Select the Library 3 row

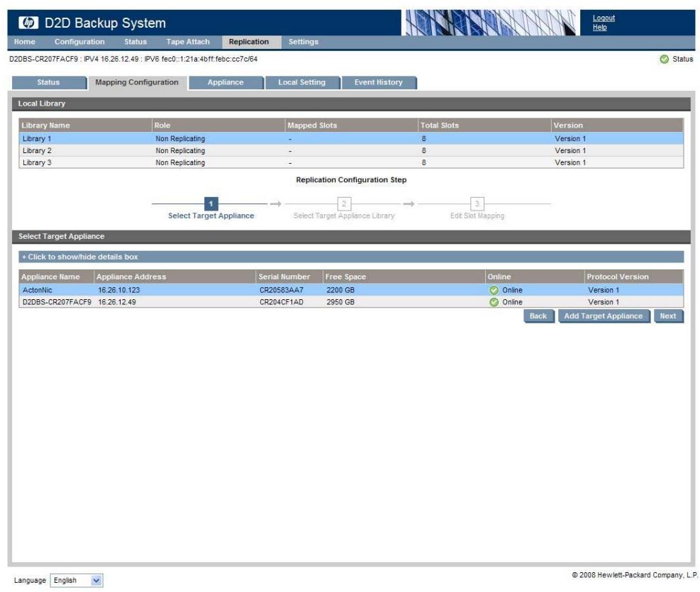tap(351, 163)
